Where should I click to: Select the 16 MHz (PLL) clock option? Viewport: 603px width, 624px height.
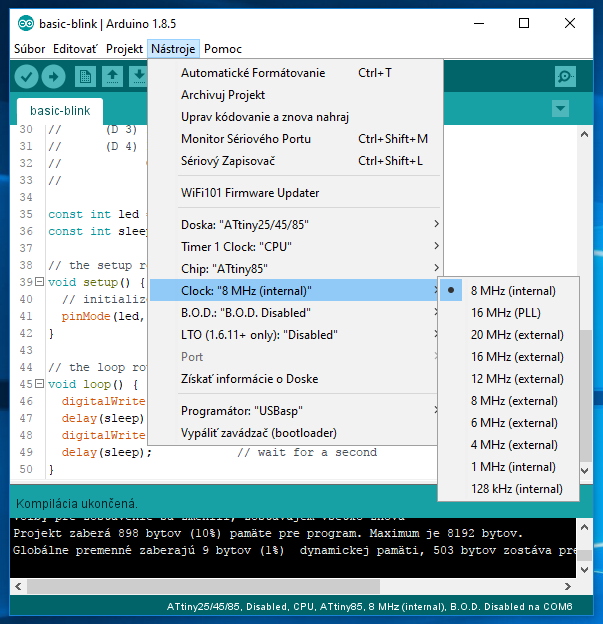[509, 312]
